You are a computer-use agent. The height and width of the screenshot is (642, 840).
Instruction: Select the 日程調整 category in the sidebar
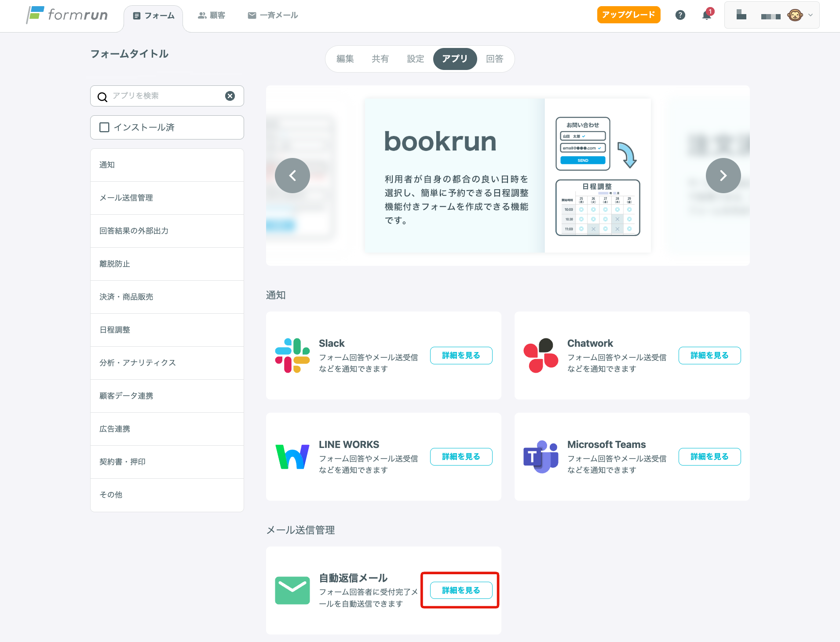pyautogui.click(x=167, y=330)
